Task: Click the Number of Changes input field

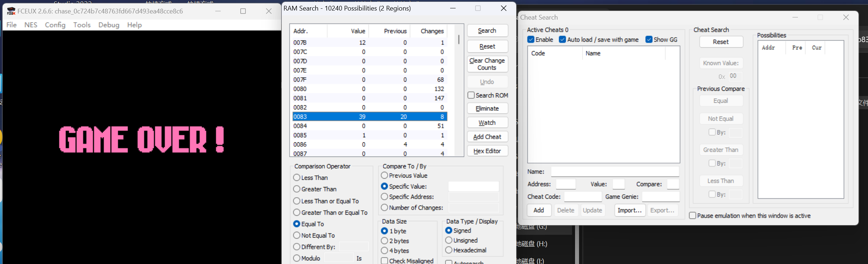Action: tap(473, 208)
